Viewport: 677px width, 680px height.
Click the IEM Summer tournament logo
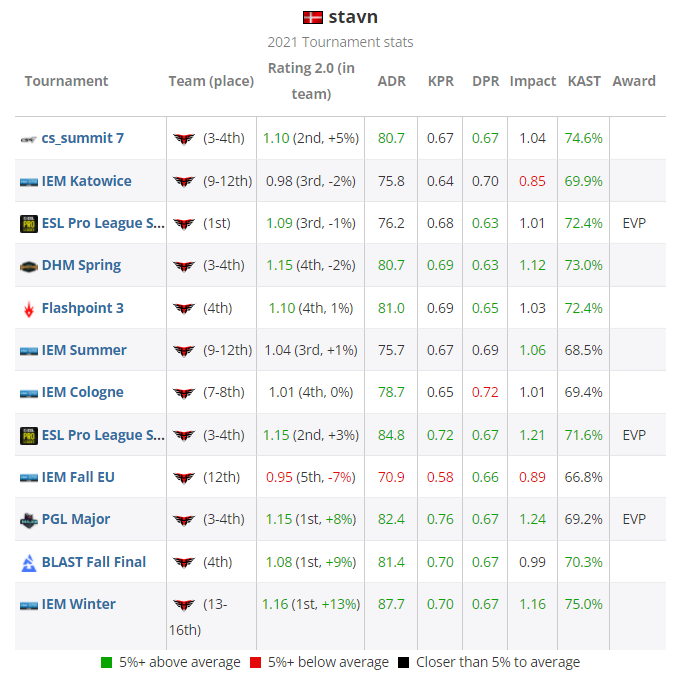tap(29, 351)
